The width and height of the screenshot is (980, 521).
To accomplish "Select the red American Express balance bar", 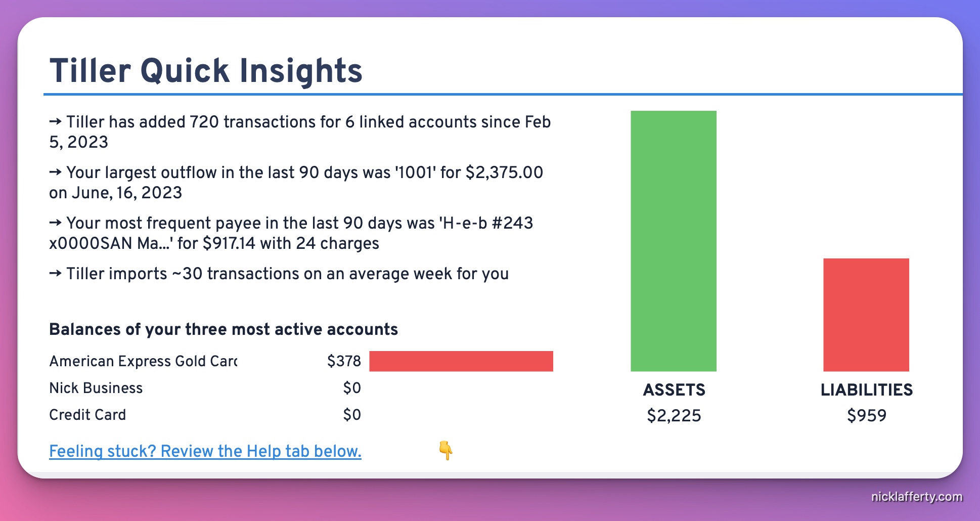I will (461, 361).
